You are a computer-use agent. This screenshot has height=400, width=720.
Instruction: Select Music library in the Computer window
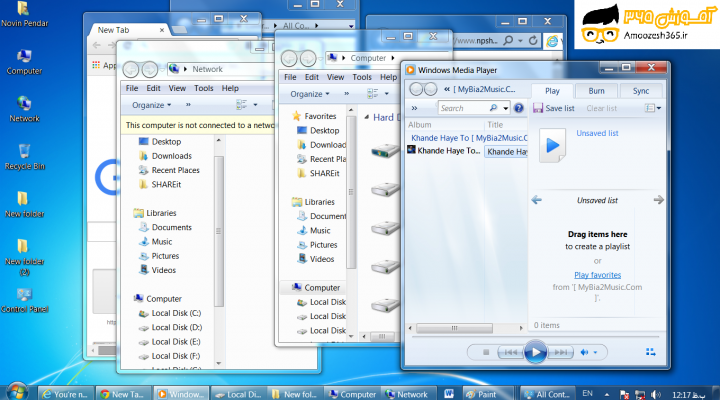(x=320, y=231)
